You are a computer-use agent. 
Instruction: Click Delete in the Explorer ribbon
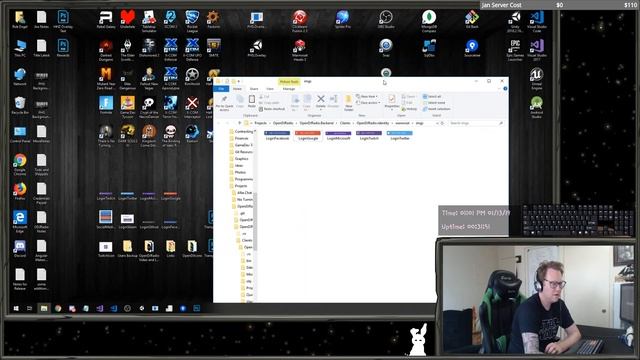[321, 101]
